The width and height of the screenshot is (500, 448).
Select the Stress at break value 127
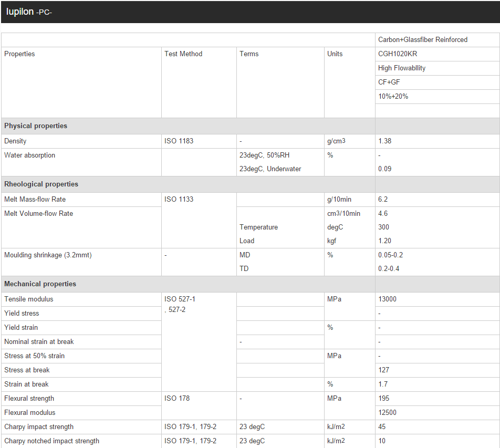coord(383,370)
